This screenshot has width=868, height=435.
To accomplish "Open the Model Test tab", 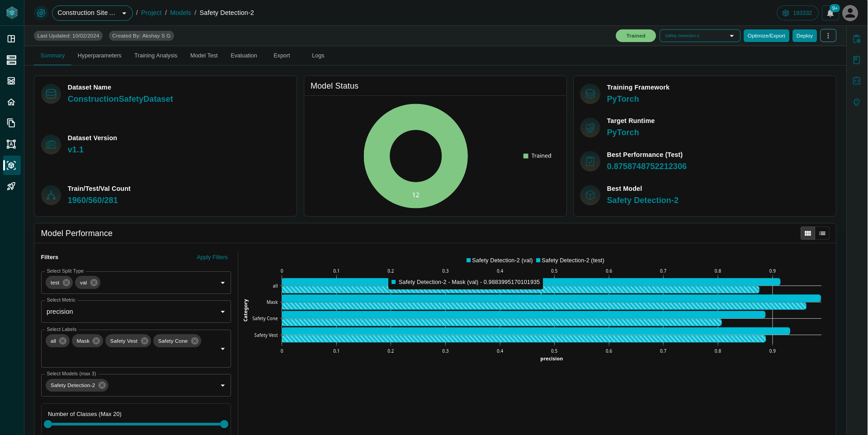I will (204, 56).
